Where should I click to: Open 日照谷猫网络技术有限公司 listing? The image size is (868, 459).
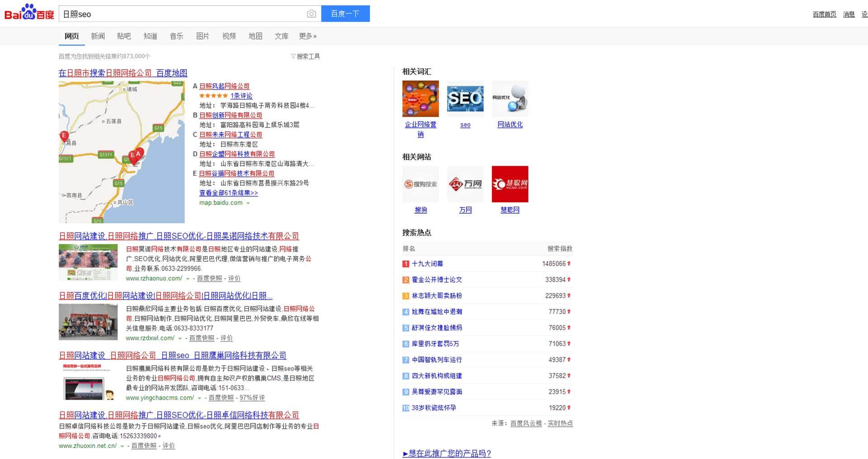click(x=237, y=173)
